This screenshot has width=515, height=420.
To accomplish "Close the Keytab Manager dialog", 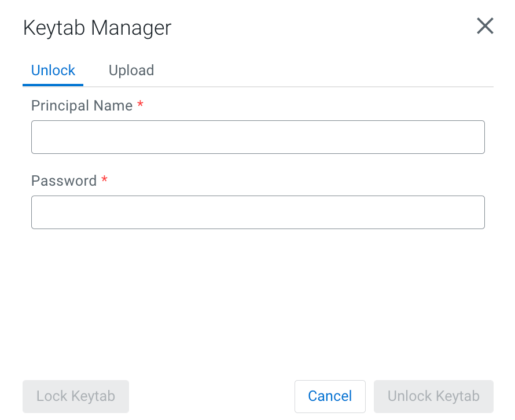I will coord(484,26).
